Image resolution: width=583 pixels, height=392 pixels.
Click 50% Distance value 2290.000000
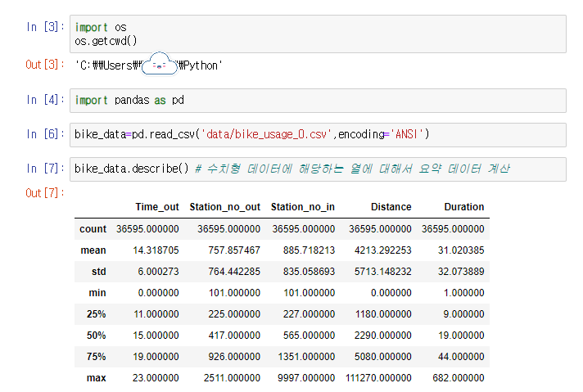coord(383,336)
